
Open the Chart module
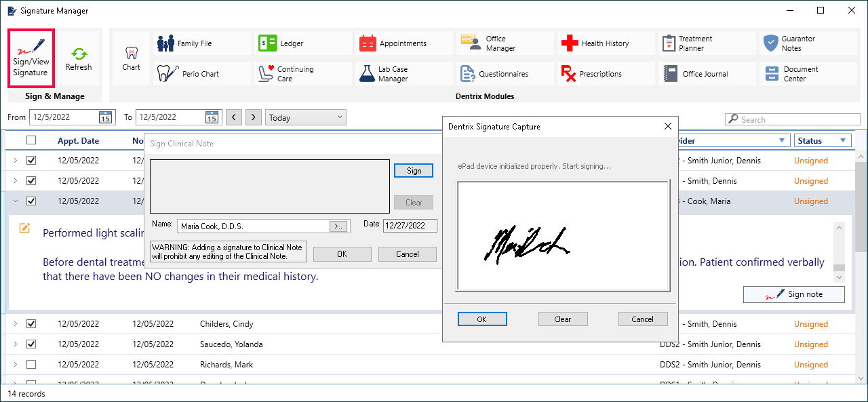(x=131, y=58)
